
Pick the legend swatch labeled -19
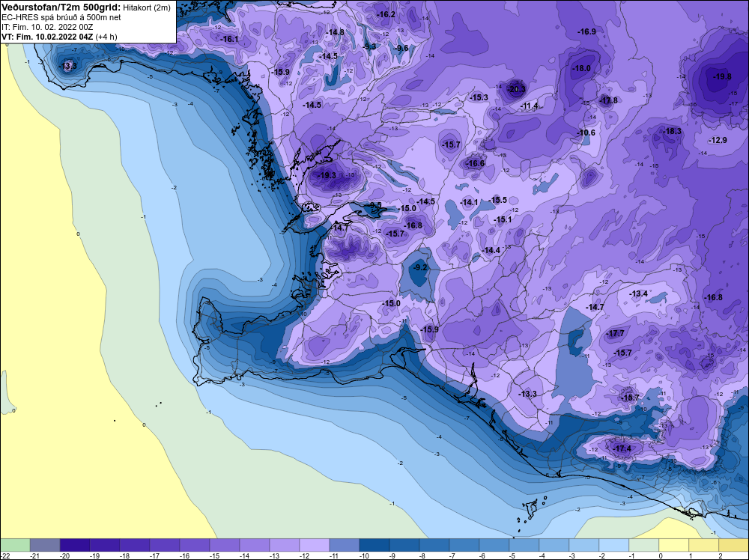(x=105, y=545)
